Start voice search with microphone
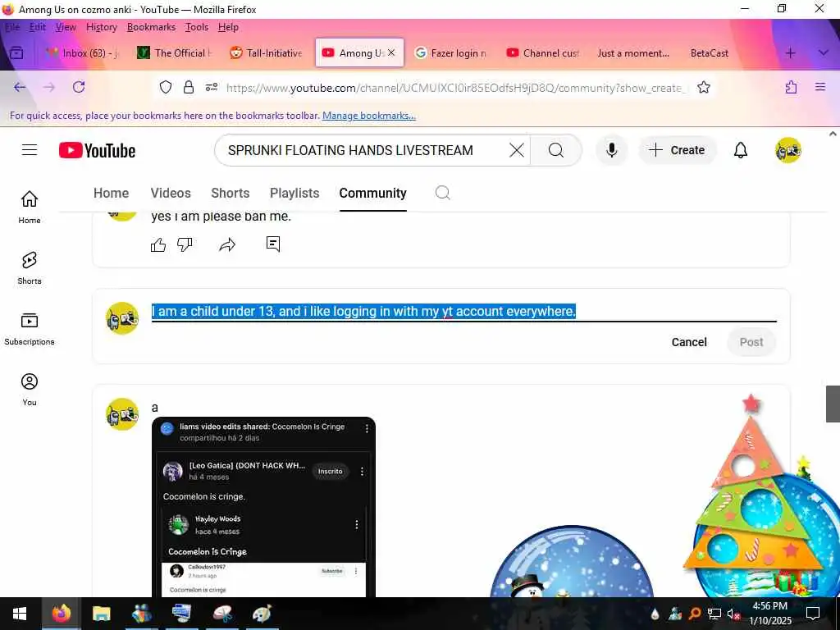This screenshot has width=840, height=630. coord(611,151)
